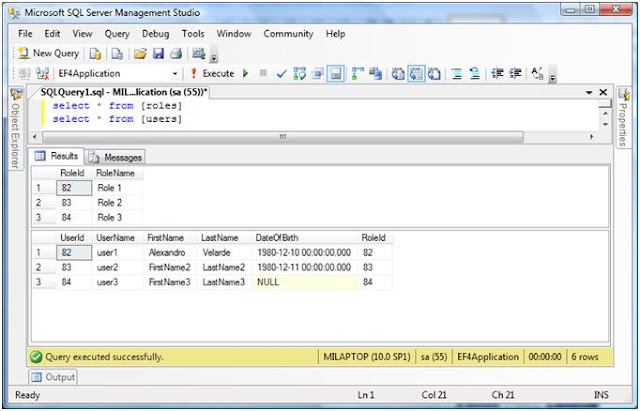This screenshot has height=411, width=640.
Task: Select the 'Velarde' cell
Action: tap(224, 253)
